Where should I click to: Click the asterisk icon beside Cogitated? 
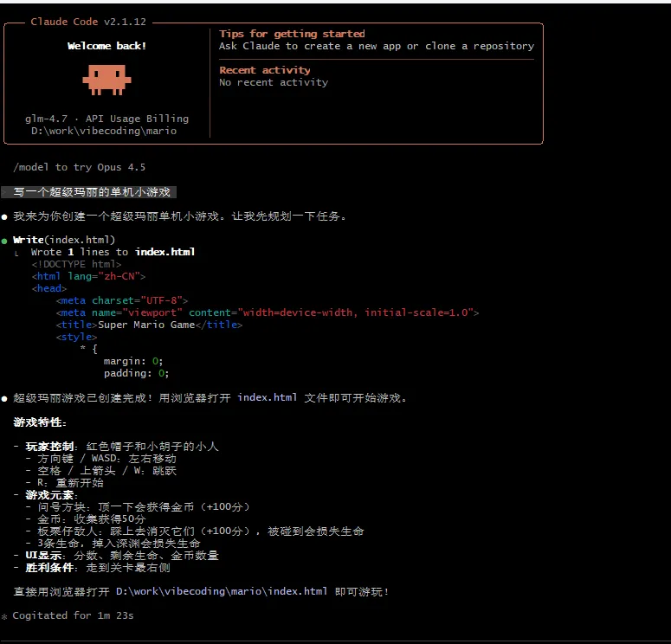(4, 616)
